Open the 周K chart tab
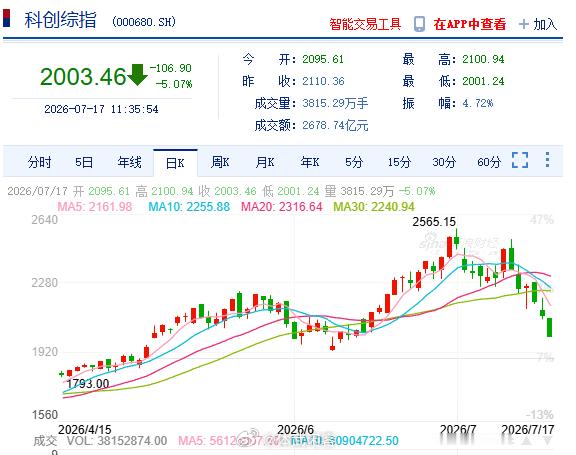Screen dimensions: 576x455 click(220, 162)
